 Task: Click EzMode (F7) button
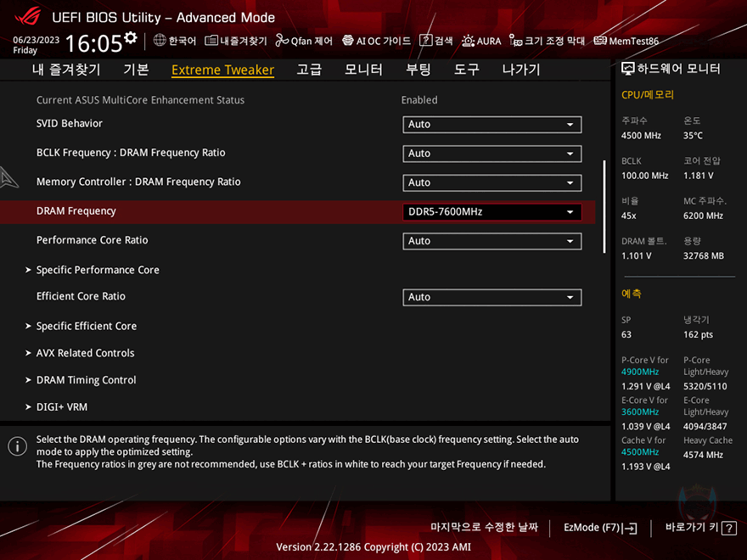(x=600, y=528)
